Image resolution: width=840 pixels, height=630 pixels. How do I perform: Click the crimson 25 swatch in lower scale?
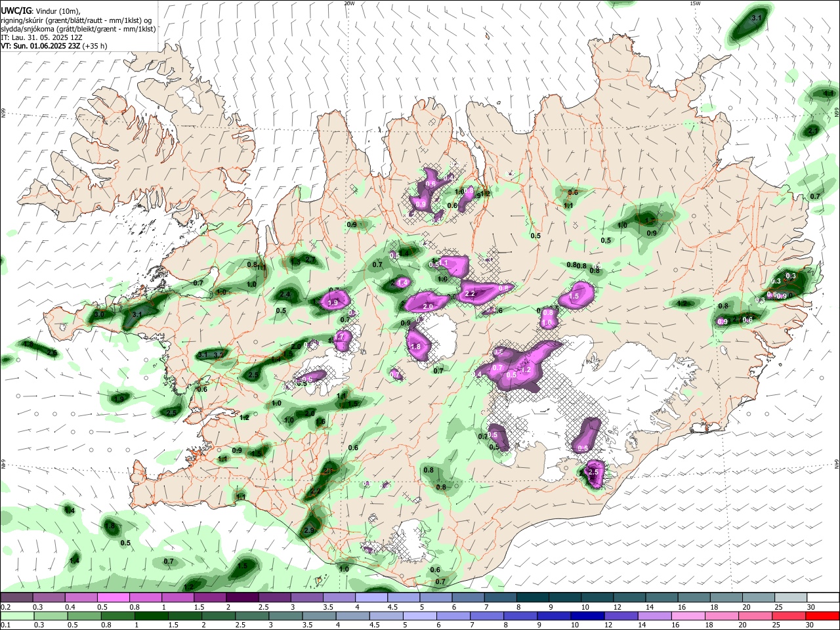click(789, 616)
